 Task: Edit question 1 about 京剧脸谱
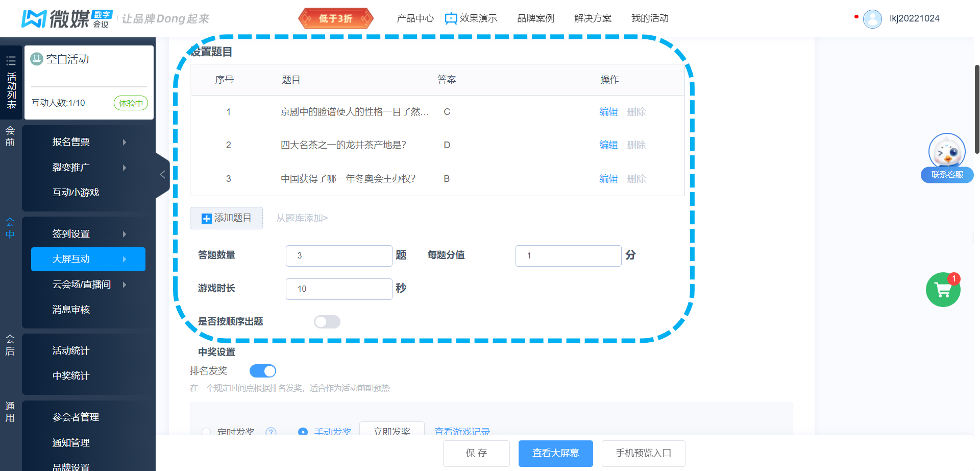click(608, 112)
